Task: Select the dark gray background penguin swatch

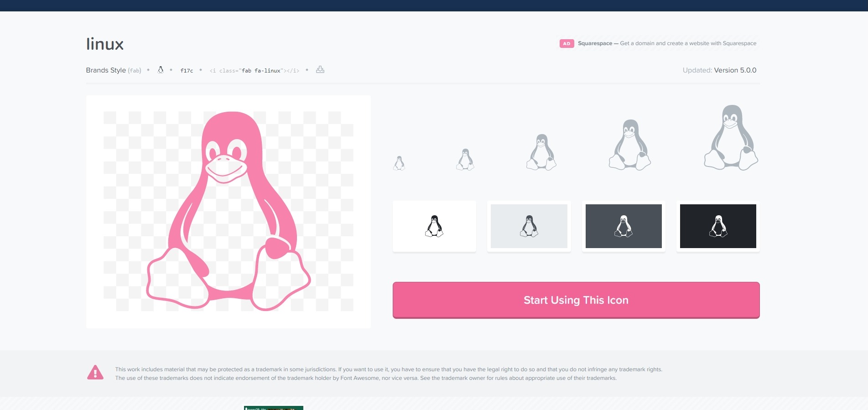Action: click(x=624, y=226)
